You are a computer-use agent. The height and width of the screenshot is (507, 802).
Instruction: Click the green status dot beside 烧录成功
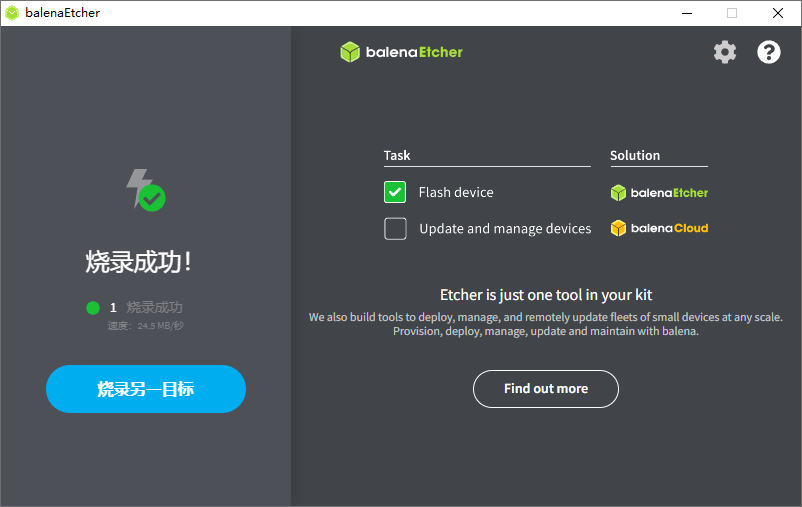tap(93, 307)
